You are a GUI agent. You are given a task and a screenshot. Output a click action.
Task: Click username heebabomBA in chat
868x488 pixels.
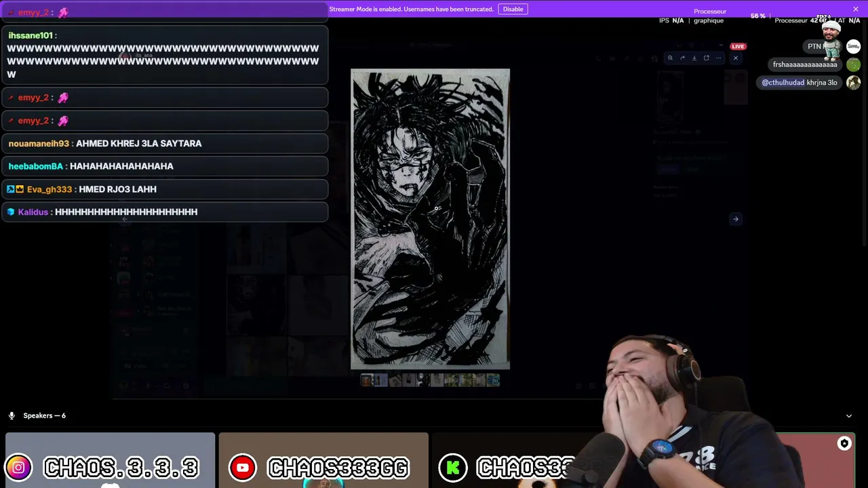[35, 166]
